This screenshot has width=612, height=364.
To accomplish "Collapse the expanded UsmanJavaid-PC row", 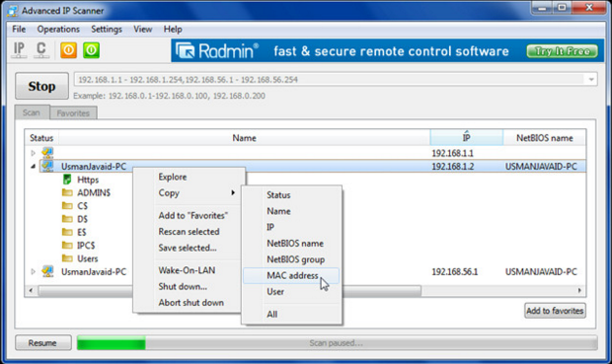I will pyautogui.click(x=34, y=167).
